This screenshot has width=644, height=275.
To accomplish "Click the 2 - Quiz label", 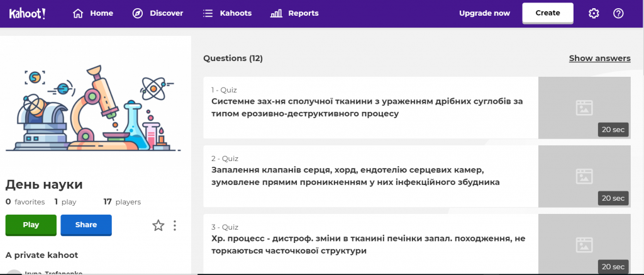I will (225, 159).
